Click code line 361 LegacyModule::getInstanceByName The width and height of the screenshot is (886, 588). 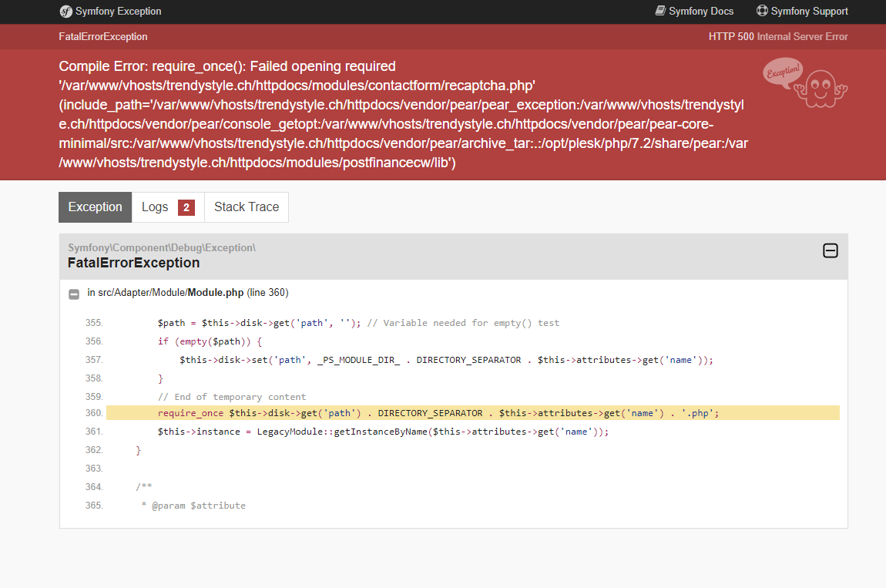coord(383,432)
